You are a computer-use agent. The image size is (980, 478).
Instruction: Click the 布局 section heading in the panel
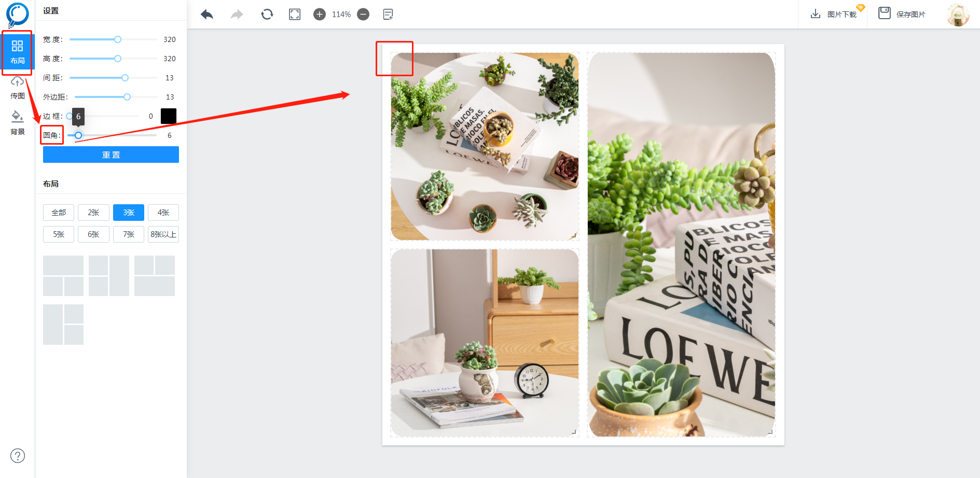51,184
